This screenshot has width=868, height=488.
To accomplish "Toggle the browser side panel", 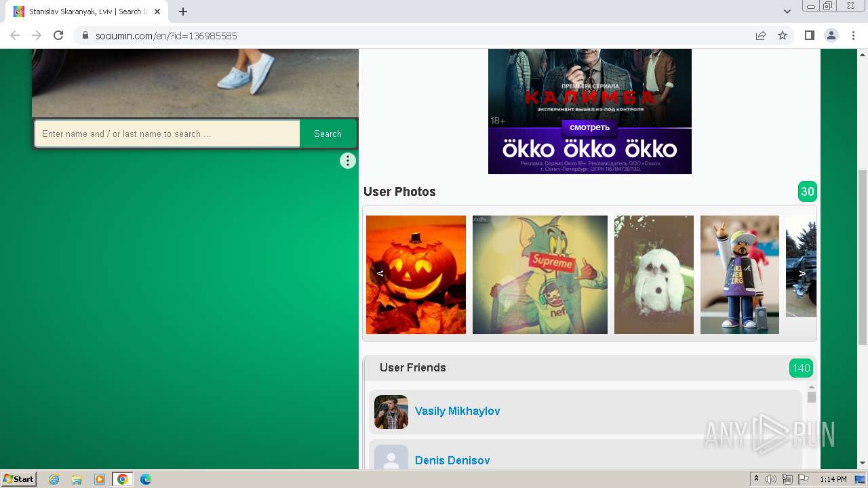I will pyautogui.click(x=809, y=35).
